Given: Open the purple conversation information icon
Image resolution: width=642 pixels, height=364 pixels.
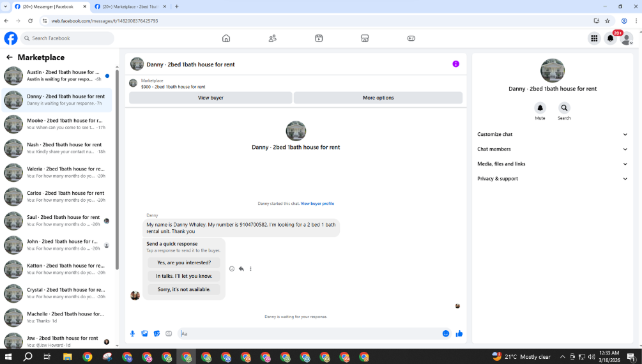Looking at the screenshot, I should (x=455, y=64).
